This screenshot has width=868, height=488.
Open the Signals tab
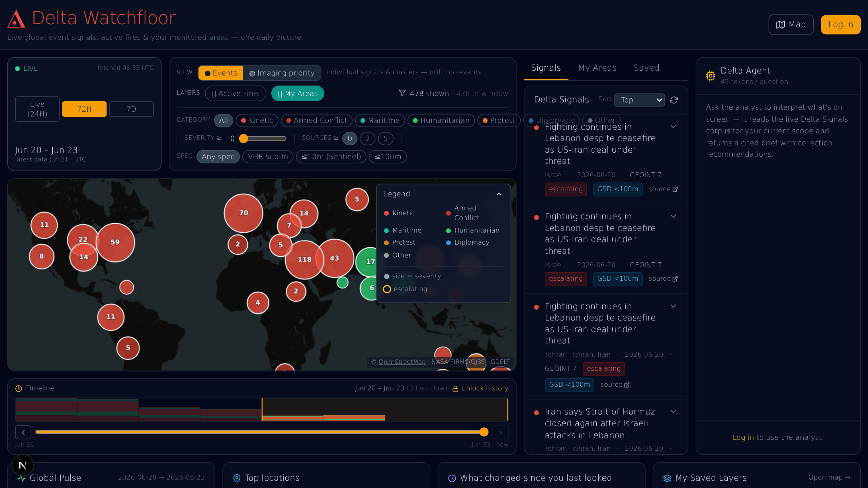pos(546,68)
